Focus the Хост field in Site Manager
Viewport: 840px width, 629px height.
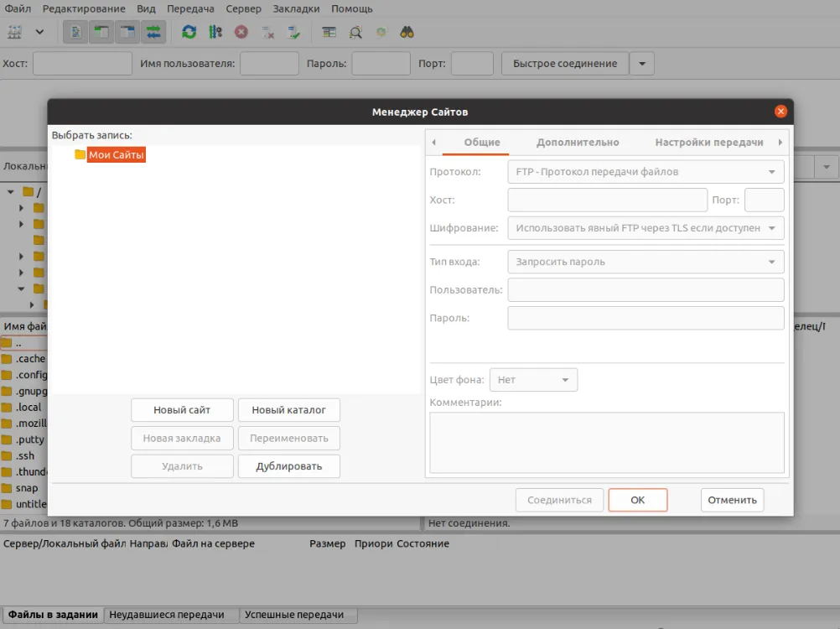point(608,200)
